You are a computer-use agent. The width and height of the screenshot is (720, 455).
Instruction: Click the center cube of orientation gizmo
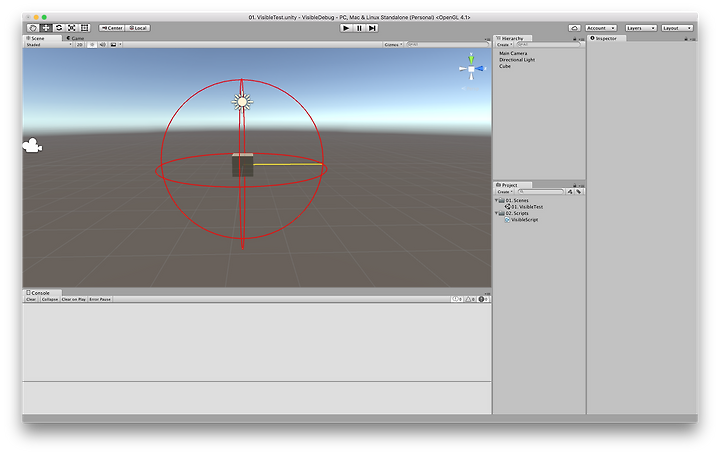point(471,69)
